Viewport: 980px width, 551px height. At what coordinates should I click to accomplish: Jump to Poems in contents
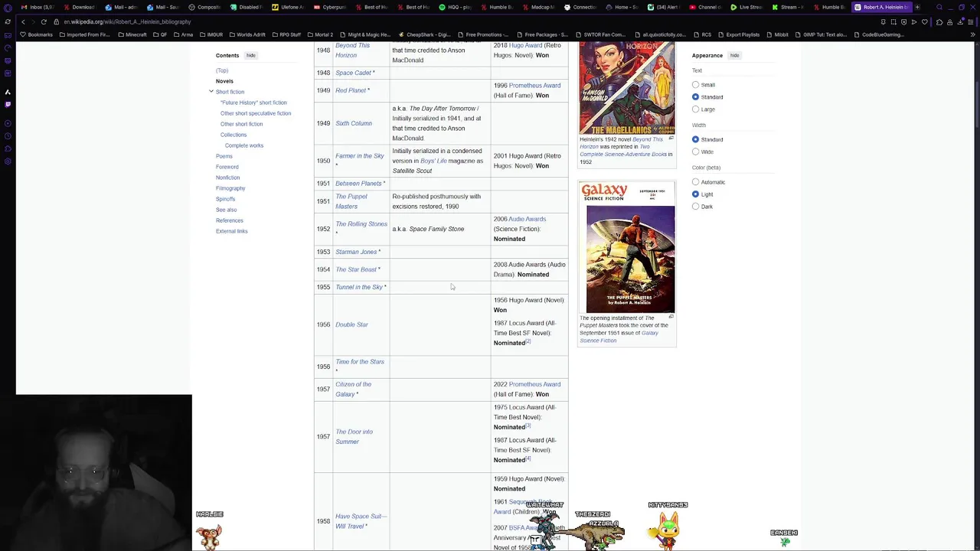[224, 156]
